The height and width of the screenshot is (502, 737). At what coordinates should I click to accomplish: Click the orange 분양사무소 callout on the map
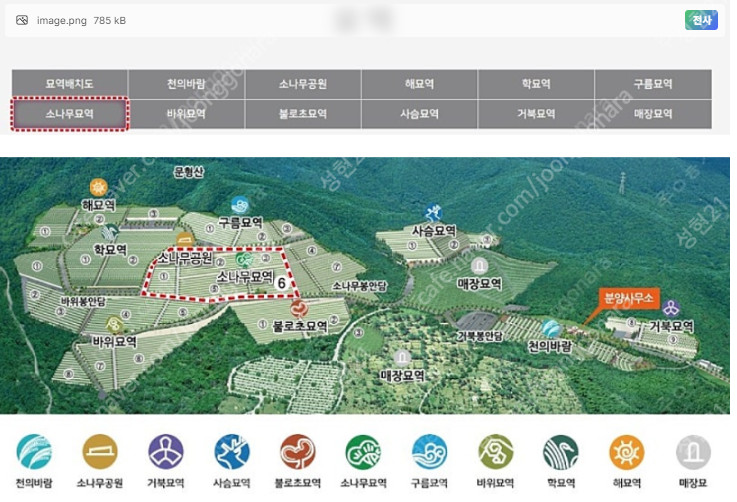(x=629, y=298)
